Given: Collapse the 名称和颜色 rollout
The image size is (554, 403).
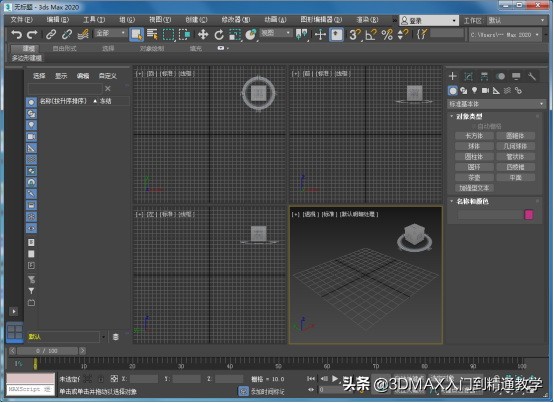Looking at the screenshot, I should click(x=472, y=201).
